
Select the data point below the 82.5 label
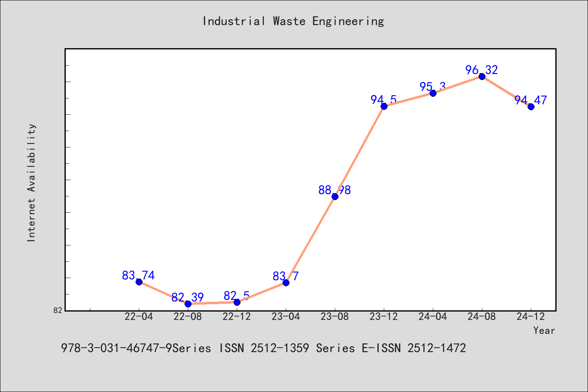click(237, 302)
